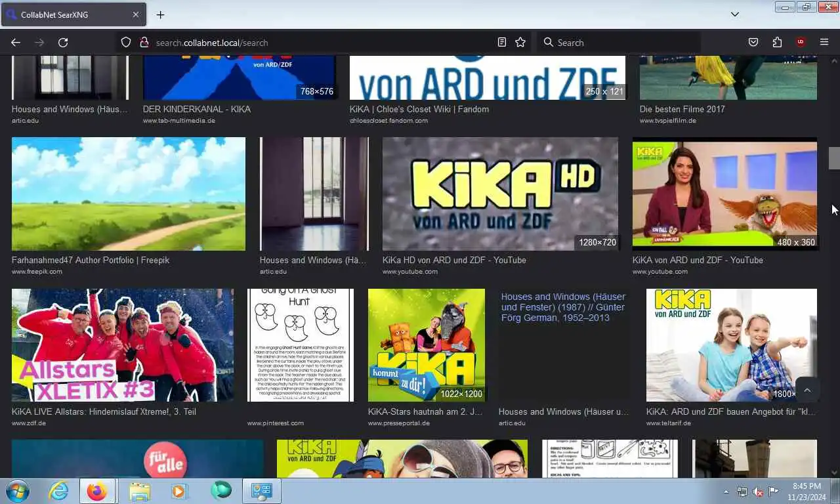The height and width of the screenshot is (504, 840).
Task: Bookmark this page with star icon
Action: point(520,43)
